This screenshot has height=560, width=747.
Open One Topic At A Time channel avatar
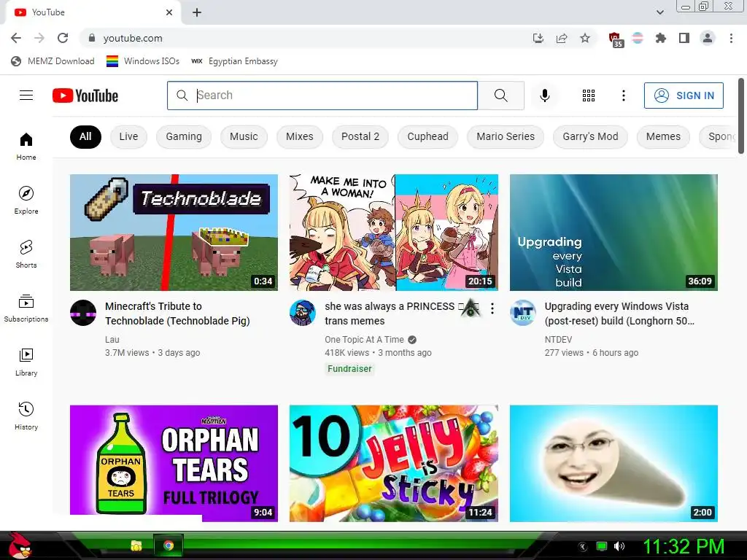[x=303, y=313]
